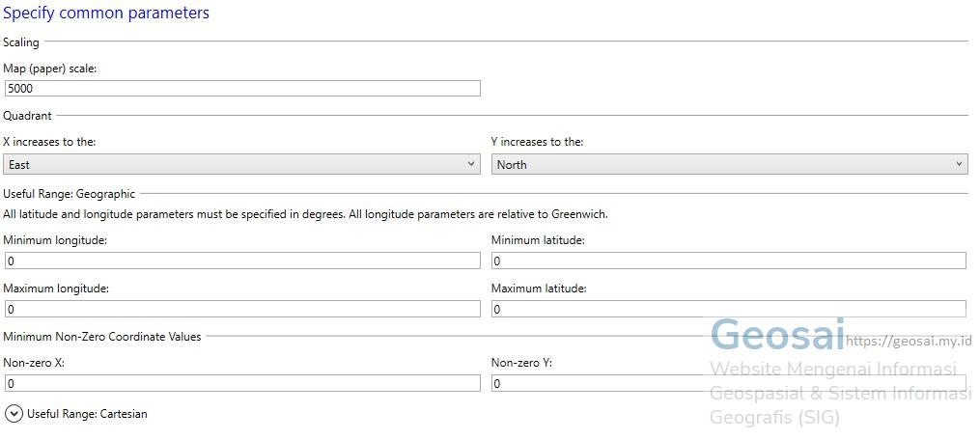Click the arrow on the North dropdown
Viewport: 980px width, 440px height.
click(x=959, y=164)
